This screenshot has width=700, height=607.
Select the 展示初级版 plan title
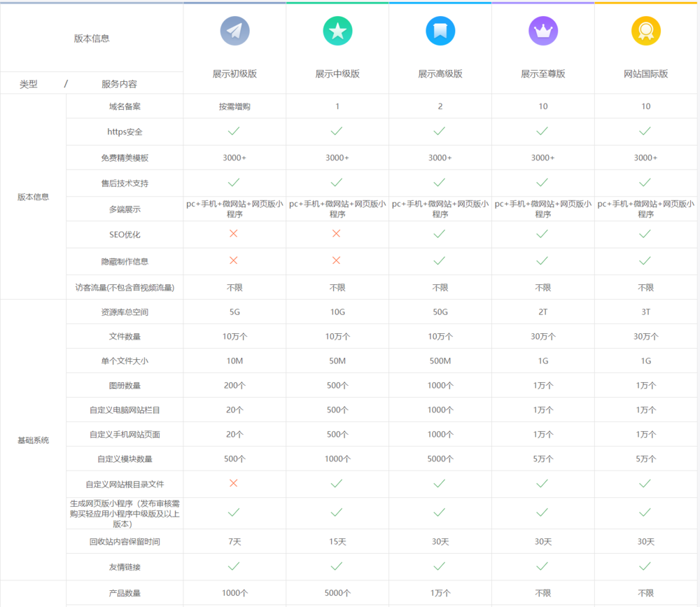[x=234, y=74]
